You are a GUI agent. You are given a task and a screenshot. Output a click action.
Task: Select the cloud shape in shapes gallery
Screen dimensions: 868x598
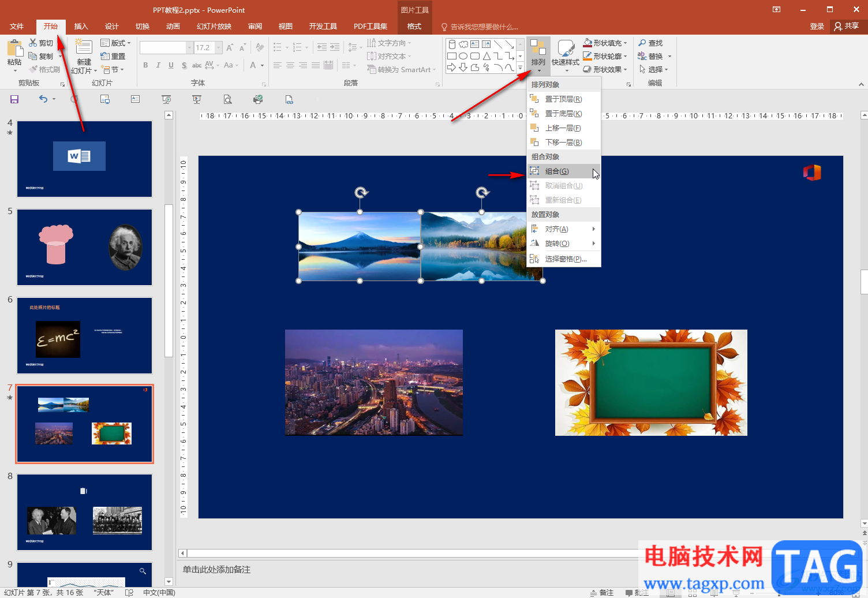point(463,44)
